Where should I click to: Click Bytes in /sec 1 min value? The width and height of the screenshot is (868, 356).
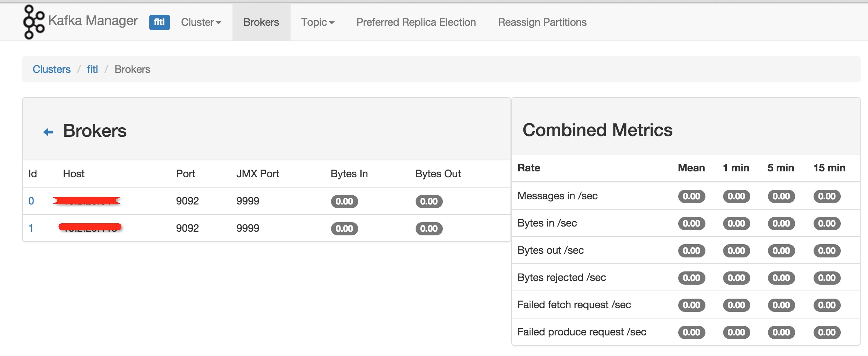coord(736,223)
